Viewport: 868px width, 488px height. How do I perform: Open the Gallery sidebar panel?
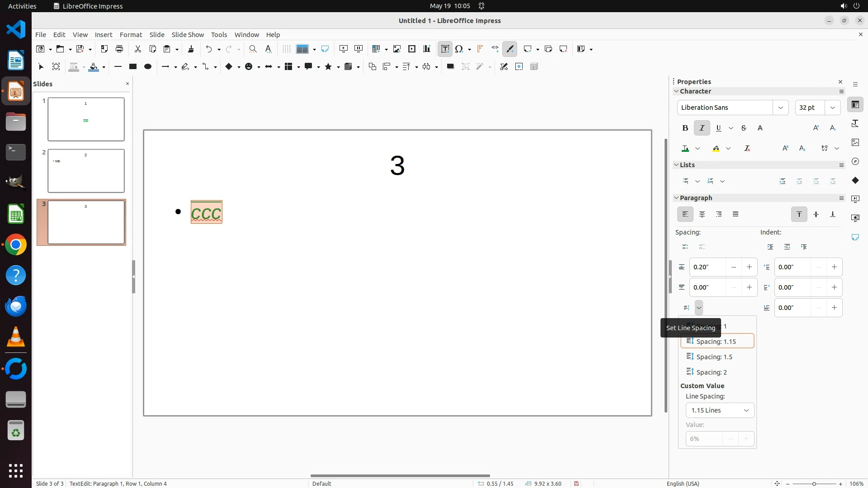click(x=855, y=142)
